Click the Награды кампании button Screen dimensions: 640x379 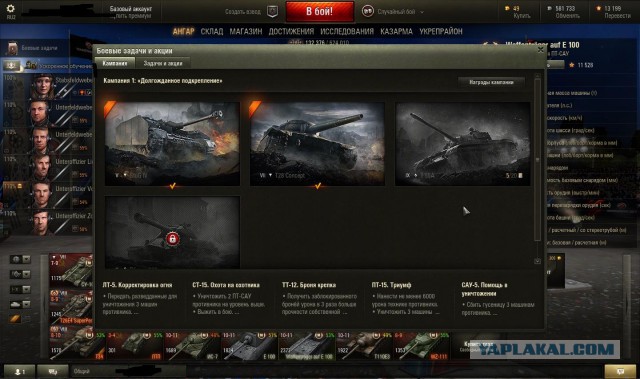coord(491,82)
